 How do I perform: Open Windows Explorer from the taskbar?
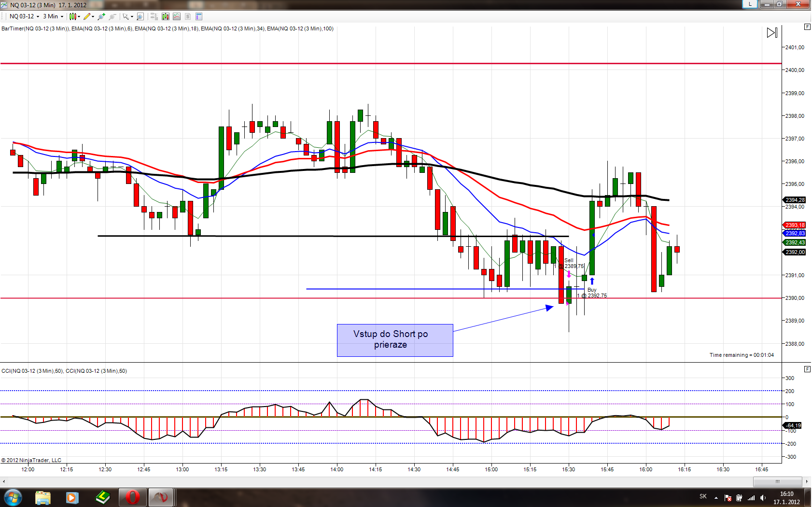pyautogui.click(x=42, y=497)
